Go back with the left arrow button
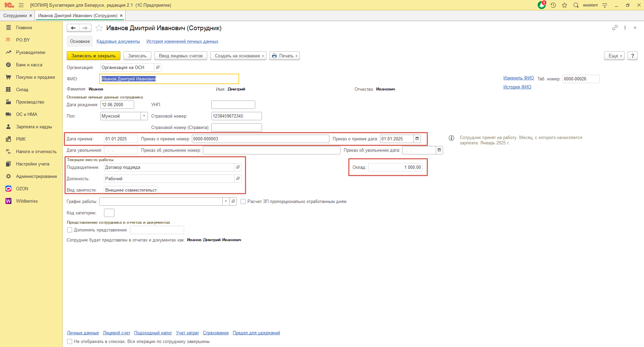The height and width of the screenshot is (347, 644). coord(73,28)
